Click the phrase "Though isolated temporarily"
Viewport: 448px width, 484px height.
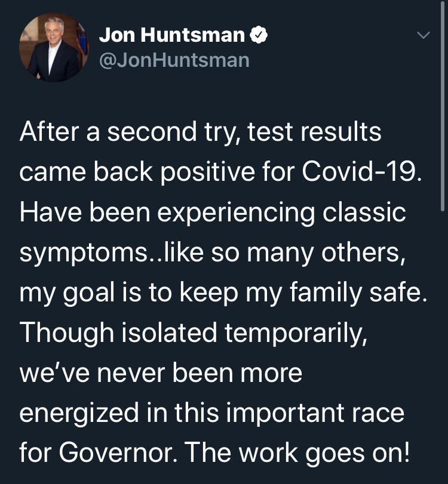tap(191, 332)
